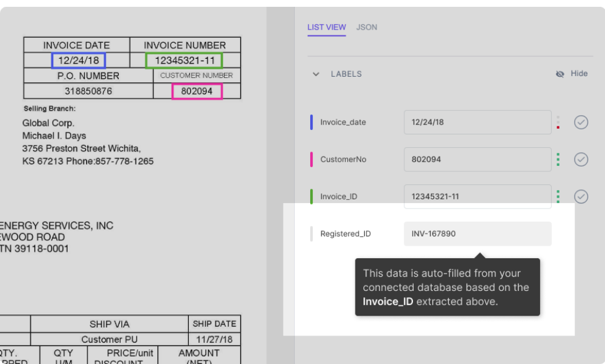
Task: Open the three-dot options beside Invoice_ID
Action: click(x=558, y=196)
